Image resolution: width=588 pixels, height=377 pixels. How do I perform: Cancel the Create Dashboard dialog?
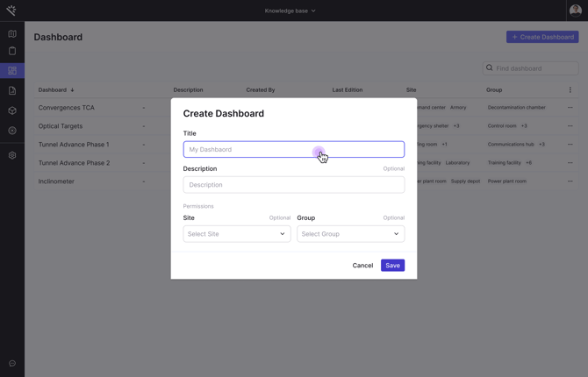pos(362,266)
